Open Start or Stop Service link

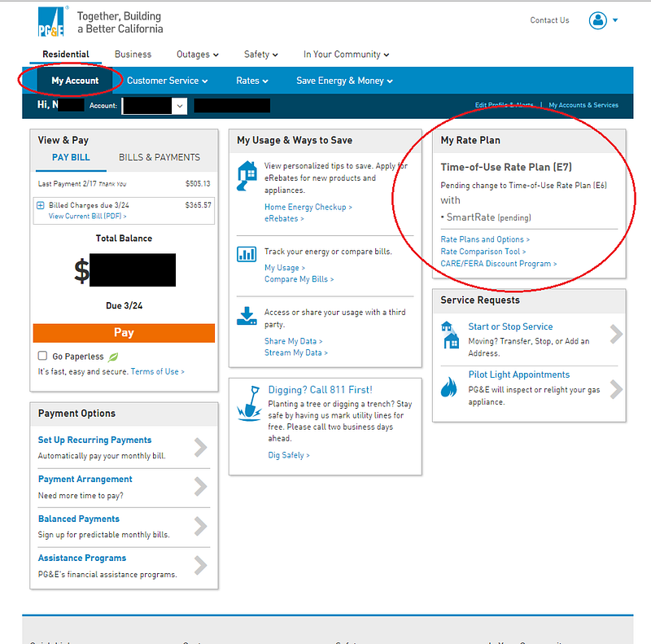(x=510, y=326)
